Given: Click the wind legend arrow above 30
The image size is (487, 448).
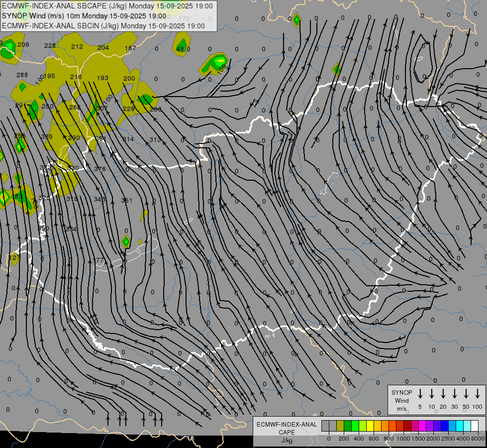Looking at the screenshot, I should tap(454, 394).
